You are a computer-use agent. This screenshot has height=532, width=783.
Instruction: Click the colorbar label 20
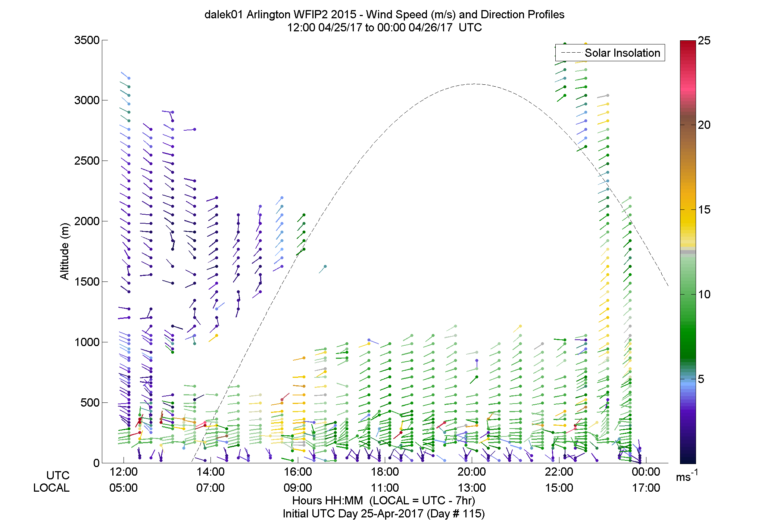point(704,125)
